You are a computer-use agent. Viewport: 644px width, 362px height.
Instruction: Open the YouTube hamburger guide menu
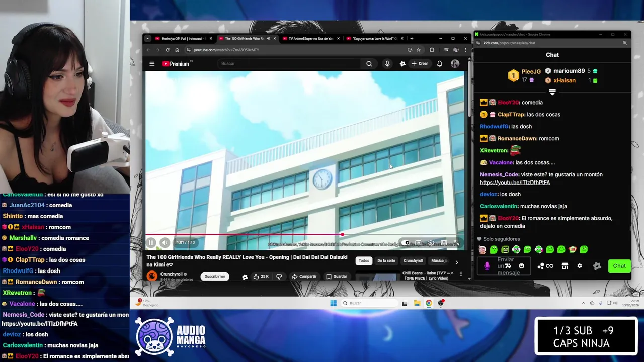(152, 64)
